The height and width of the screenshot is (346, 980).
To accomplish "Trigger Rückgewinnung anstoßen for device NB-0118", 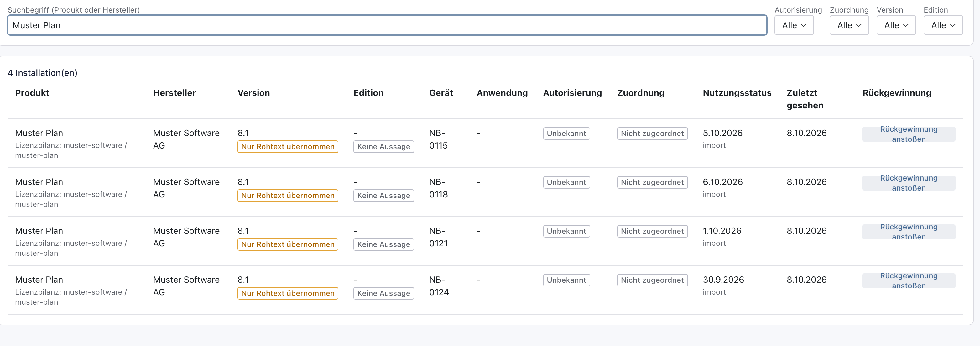I will pyautogui.click(x=909, y=183).
